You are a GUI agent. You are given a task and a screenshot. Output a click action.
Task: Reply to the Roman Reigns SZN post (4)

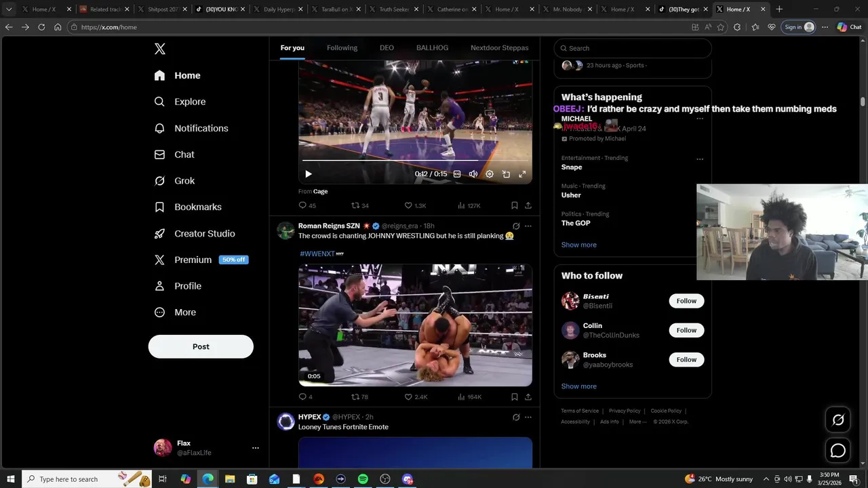click(306, 397)
